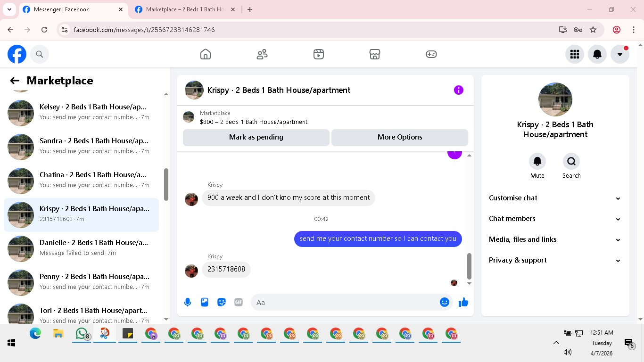The height and width of the screenshot is (362, 644).
Task: Open WhatsApp from the taskbar
Action: coord(82,334)
